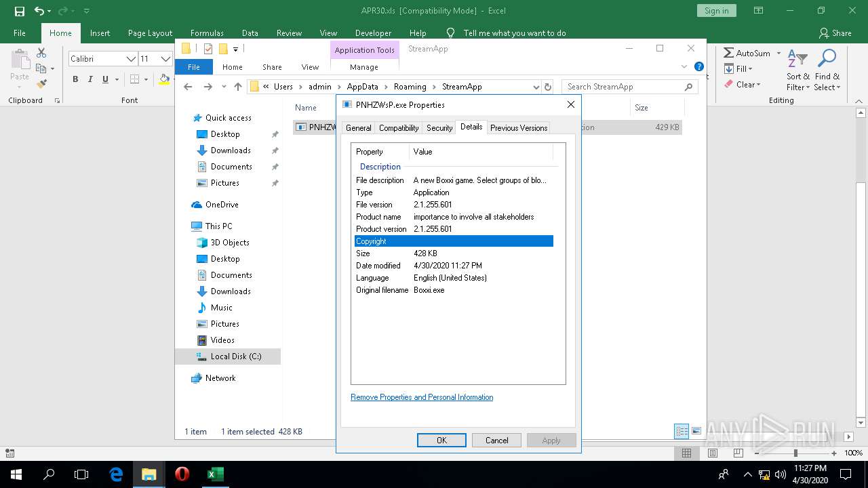Click the Format Painter brush icon
The width and height of the screenshot is (868, 488).
pyautogui.click(x=41, y=84)
